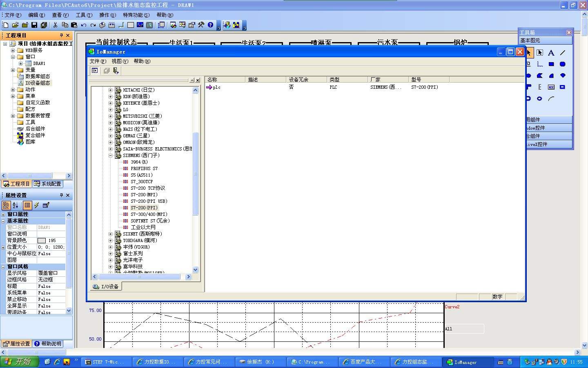Click the Save diskette toolbar icon

pos(34,25)
